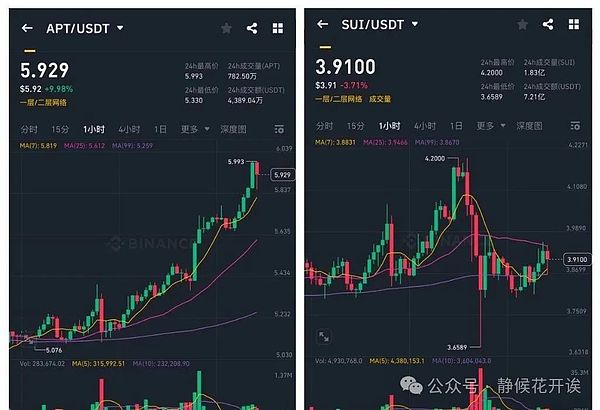Screen dimensions: 600x410
Task: Select 4小时 interval on SUI chart
Action: pyautogui.click(x=423, y=126)
